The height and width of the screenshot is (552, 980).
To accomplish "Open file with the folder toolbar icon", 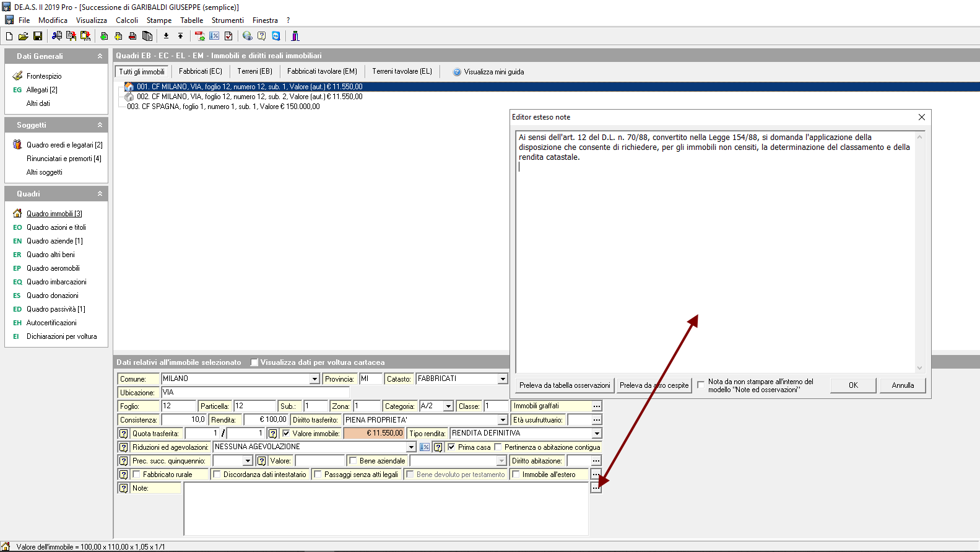I will (24, 36).
